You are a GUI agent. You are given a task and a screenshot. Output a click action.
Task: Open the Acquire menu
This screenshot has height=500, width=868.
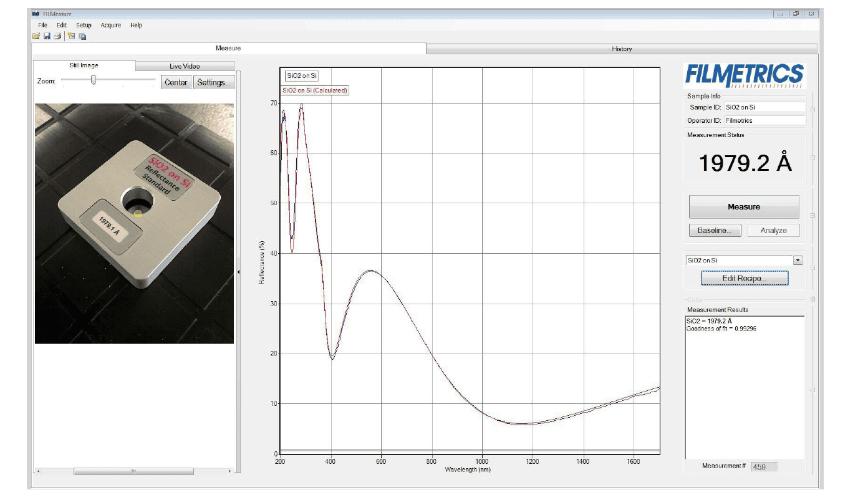point(111,25)
